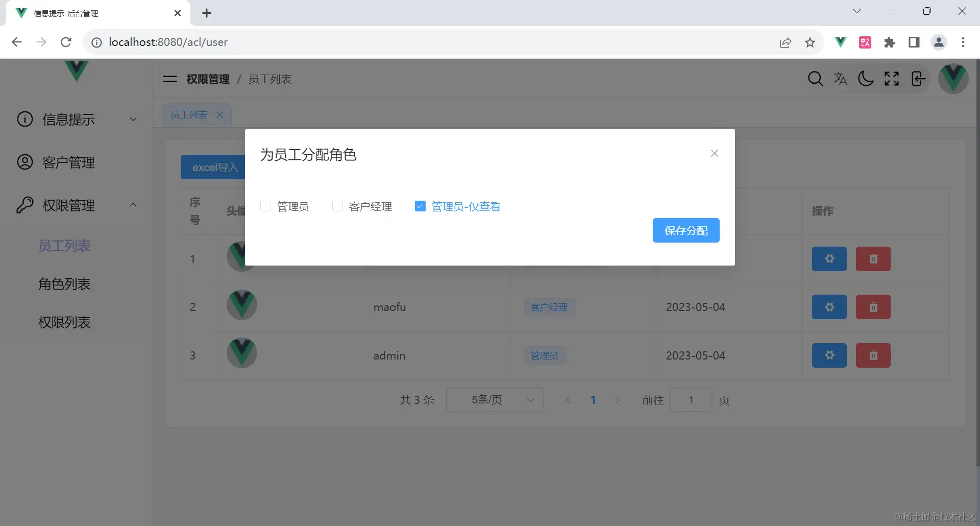Viewport: 980px width, 526px height.
Task: Click the 保存分配 button
Action: [x=686, y=230]
